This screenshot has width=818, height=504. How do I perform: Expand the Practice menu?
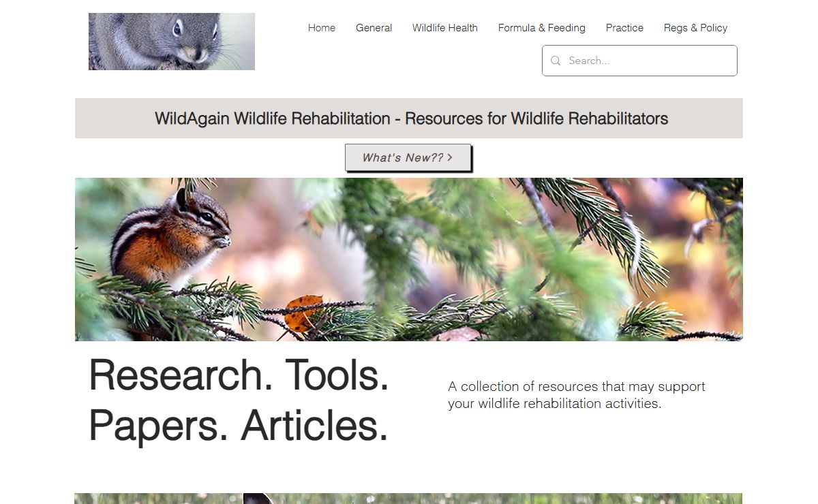click(x=624, y=28)
